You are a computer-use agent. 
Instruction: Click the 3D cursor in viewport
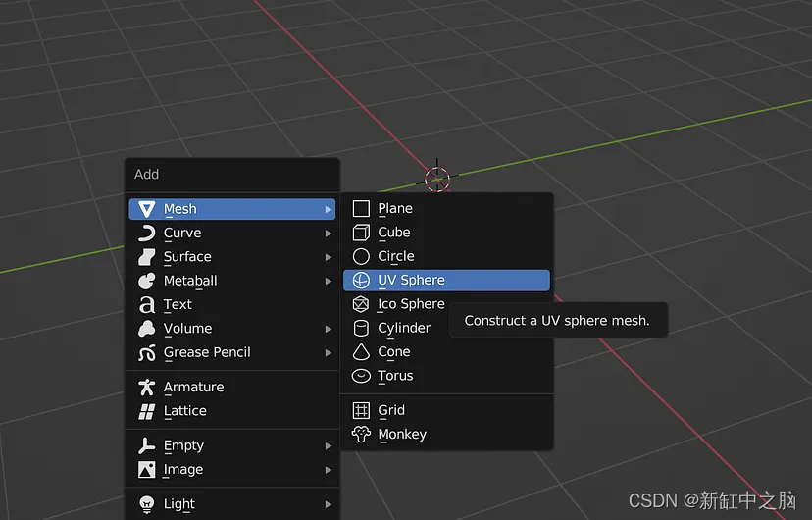point(437,180)
